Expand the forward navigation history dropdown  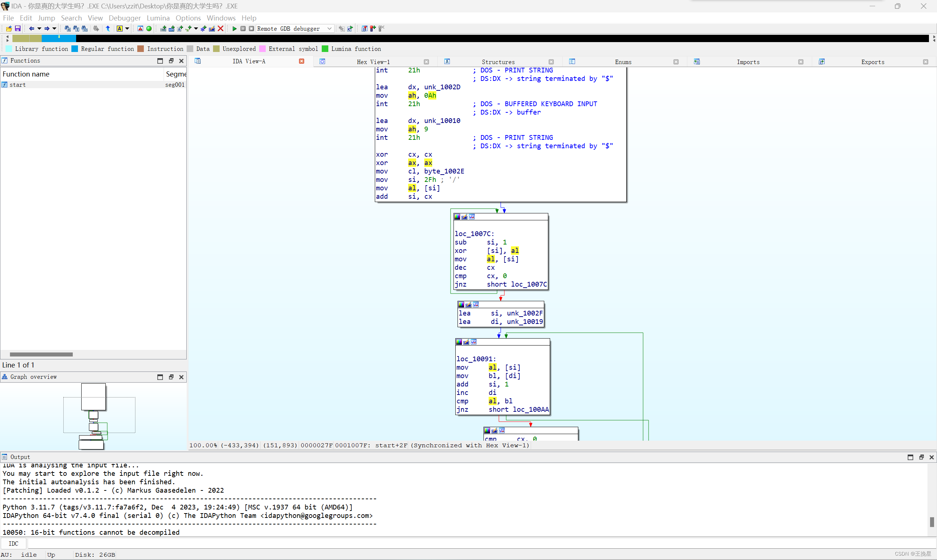tap(54, 29)
